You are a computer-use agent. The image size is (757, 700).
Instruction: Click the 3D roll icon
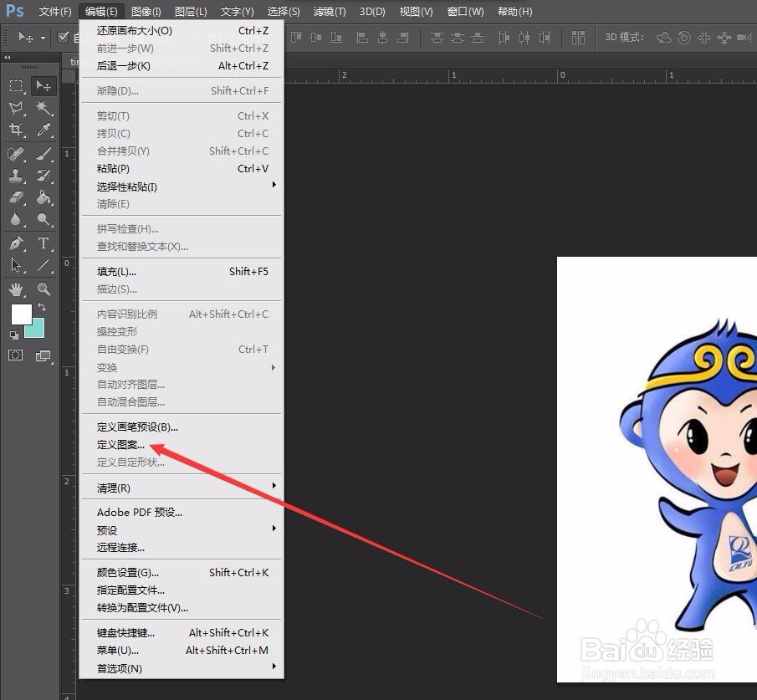click(684, 37)
